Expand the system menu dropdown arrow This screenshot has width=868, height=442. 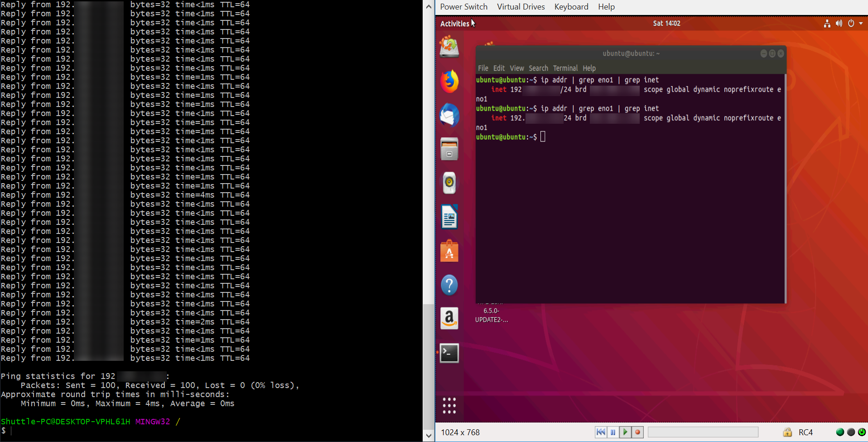[861, 24]
